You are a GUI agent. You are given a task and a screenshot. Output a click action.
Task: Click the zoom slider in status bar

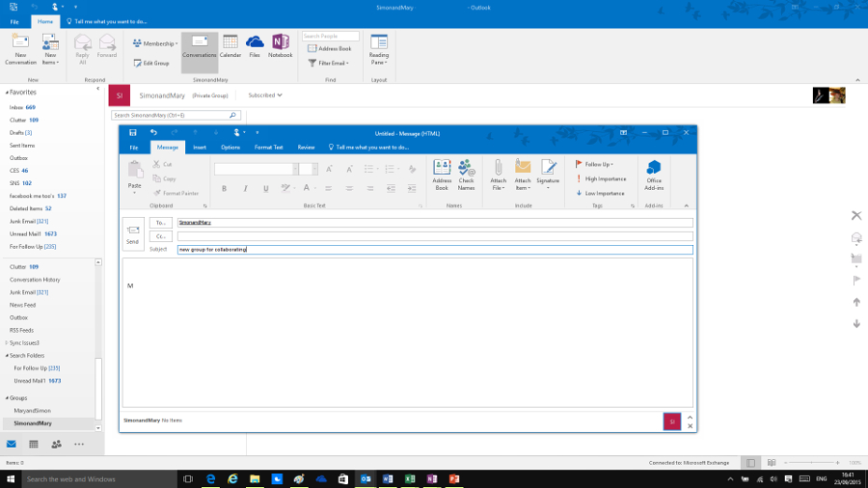811,463
